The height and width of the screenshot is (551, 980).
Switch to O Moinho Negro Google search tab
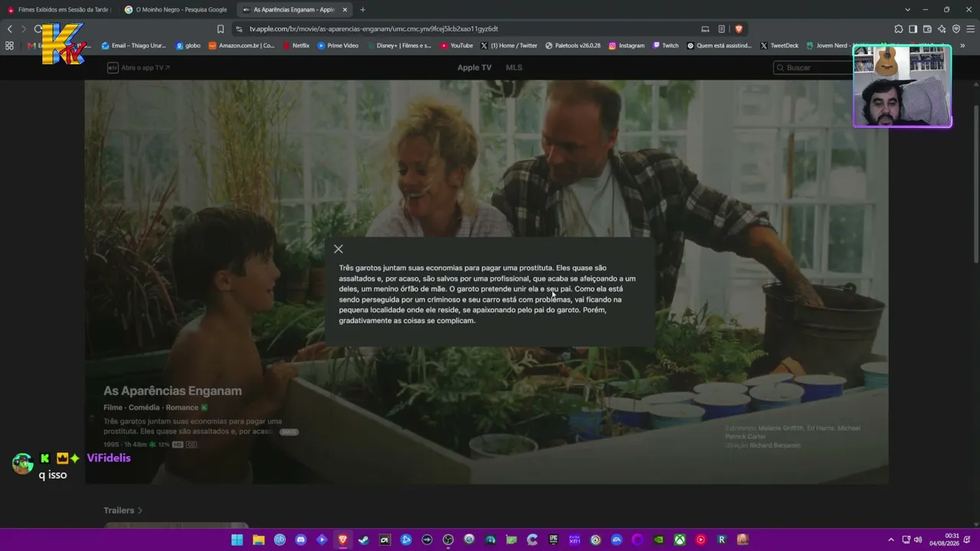(x=176, y=10)
